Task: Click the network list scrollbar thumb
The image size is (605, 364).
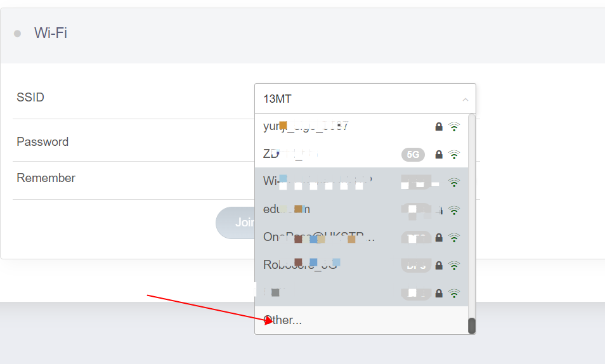Action: pyautogui.click(x=472, y=325)
